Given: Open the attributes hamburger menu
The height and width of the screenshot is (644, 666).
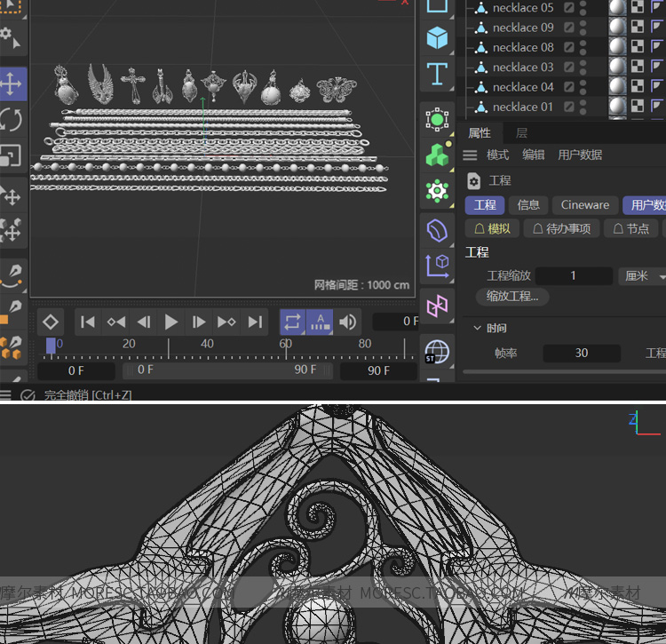Looking at the screenshot, I should [470, 155].
